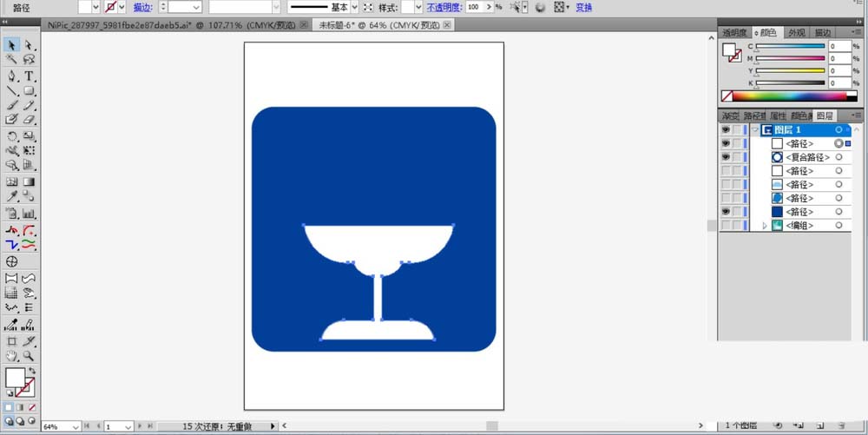Select the Paintbrush tool
The height and width of the screenshot is (435, 868).
point(11,105)
